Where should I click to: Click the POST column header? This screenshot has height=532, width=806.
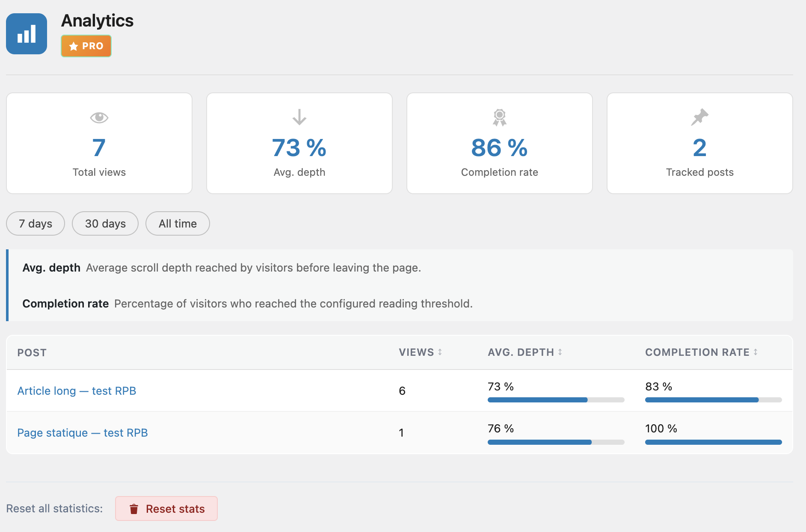tap(32, 352)
